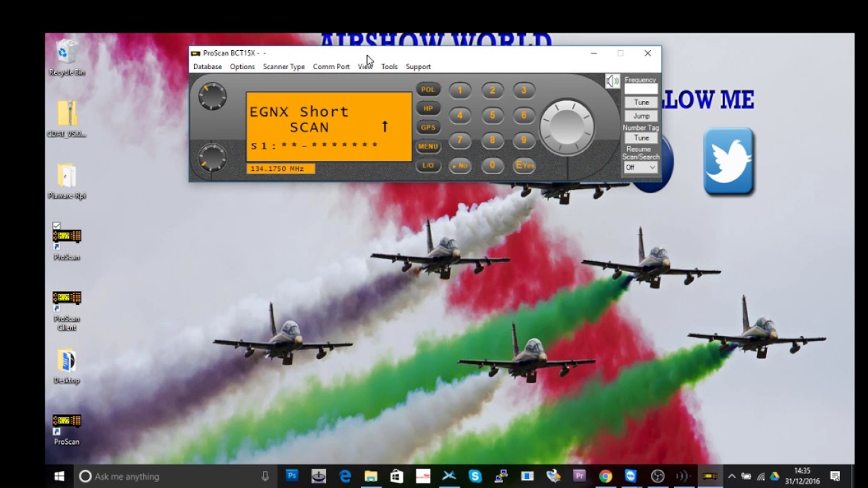Click keypad number 8
The image size is (868, 488).
point(492,140)
